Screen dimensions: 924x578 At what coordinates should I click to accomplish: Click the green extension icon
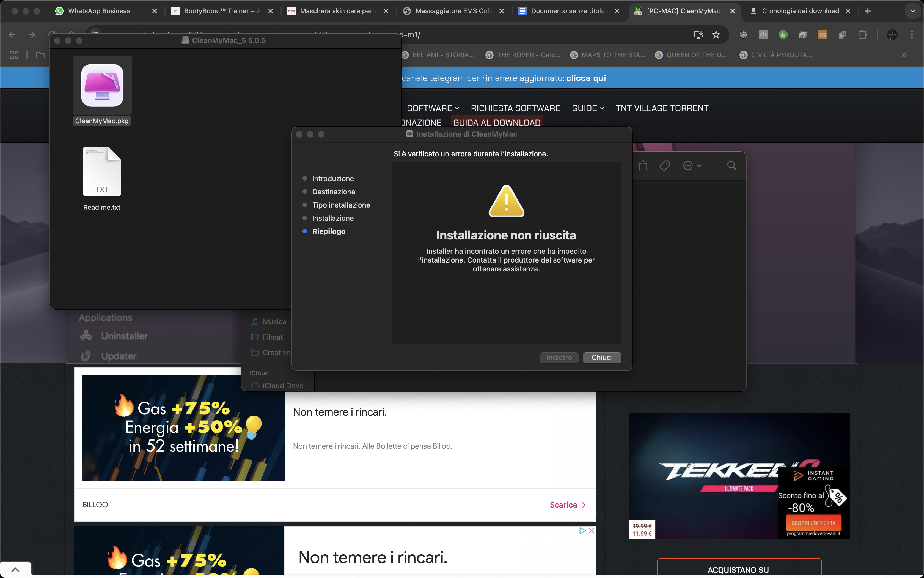pos(783,35)
